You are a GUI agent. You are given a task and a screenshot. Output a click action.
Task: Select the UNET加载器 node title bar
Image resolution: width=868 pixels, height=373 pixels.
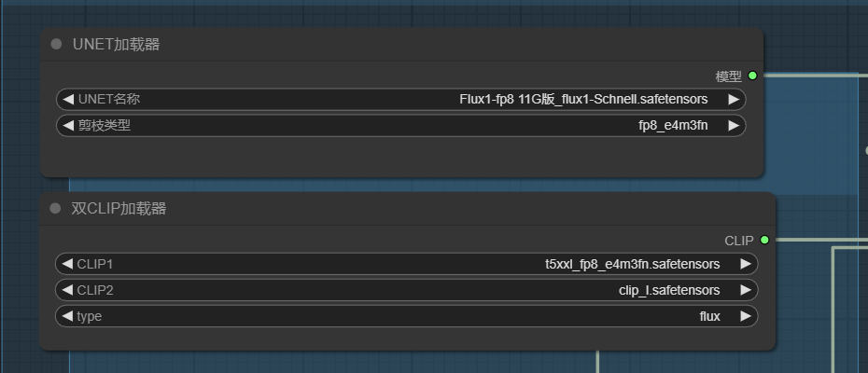click(402, 44)
